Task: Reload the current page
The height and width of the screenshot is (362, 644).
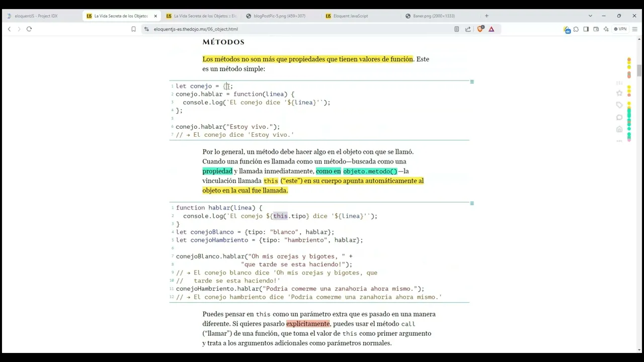Action: coord(29,29)
